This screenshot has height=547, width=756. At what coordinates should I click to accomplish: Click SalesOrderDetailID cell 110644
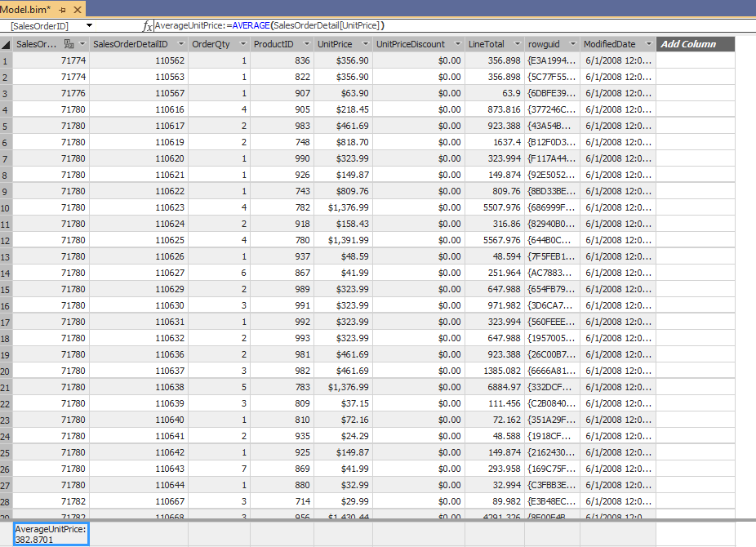pos(139,485)
